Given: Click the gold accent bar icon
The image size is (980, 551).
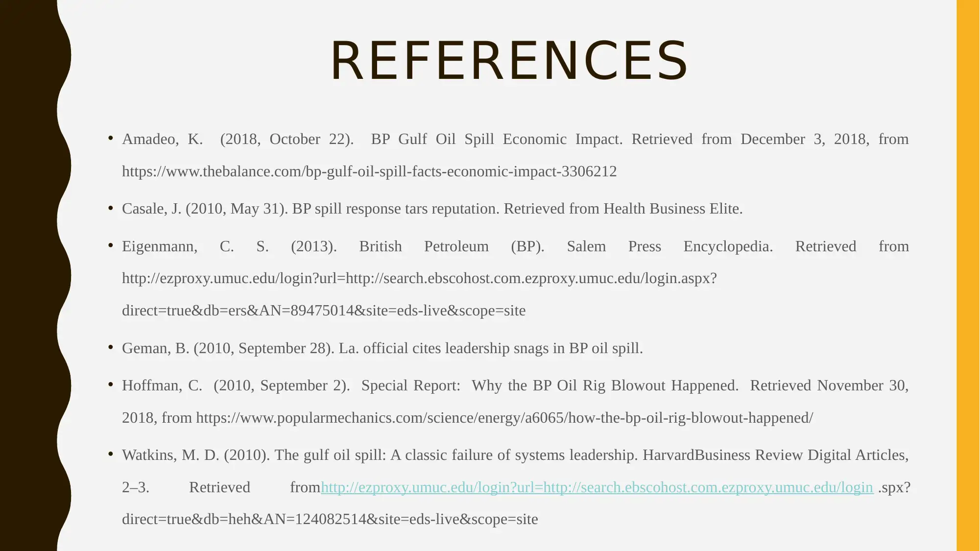Looking at the screenshot, I should (965, 275).
